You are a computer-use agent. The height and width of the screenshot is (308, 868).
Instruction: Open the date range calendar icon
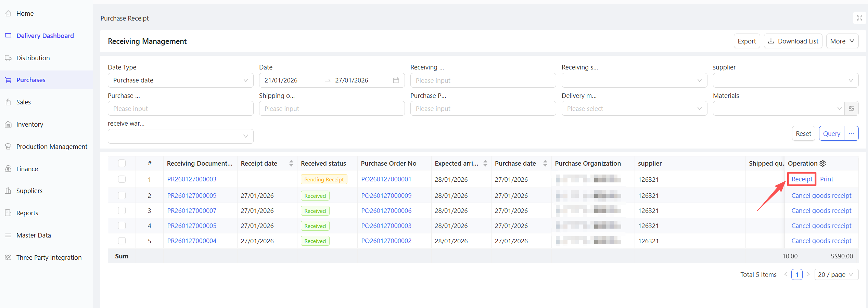click(396, 80)
